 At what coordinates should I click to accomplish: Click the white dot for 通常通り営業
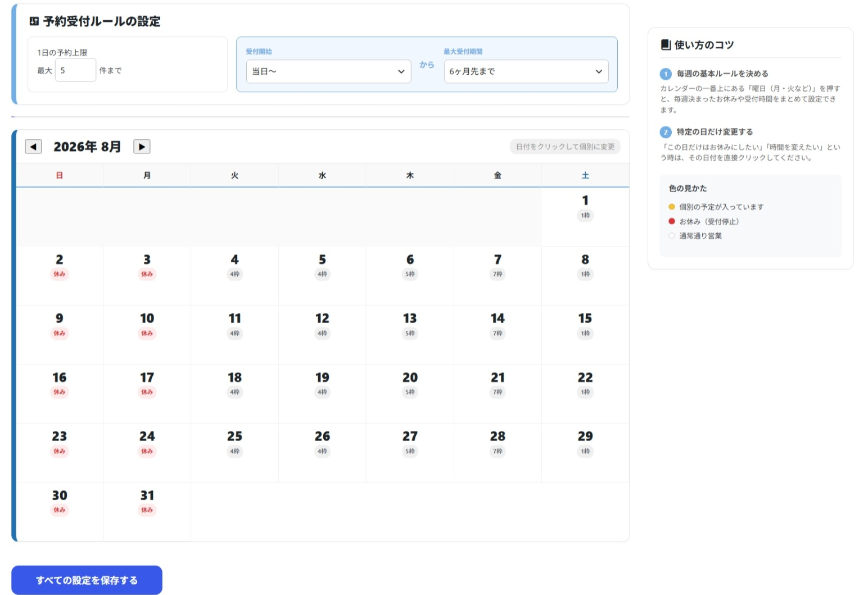pos(671,235)
